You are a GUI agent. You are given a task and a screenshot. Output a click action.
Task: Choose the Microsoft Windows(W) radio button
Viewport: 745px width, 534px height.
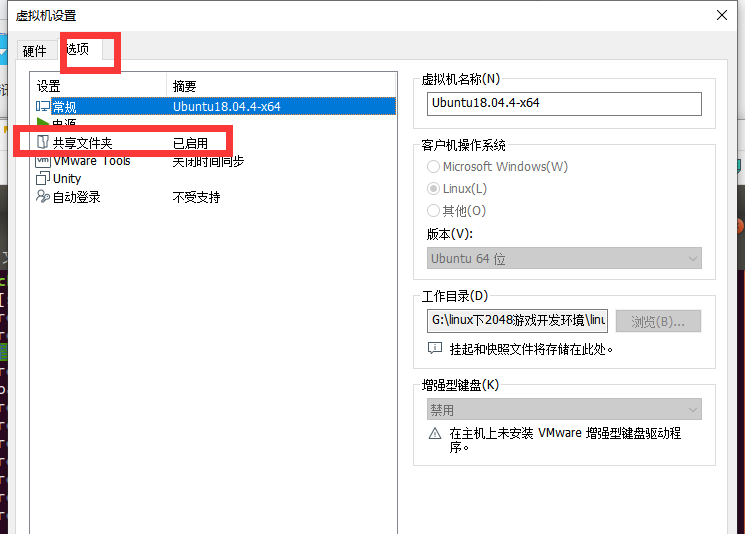(x=433, y=167)
